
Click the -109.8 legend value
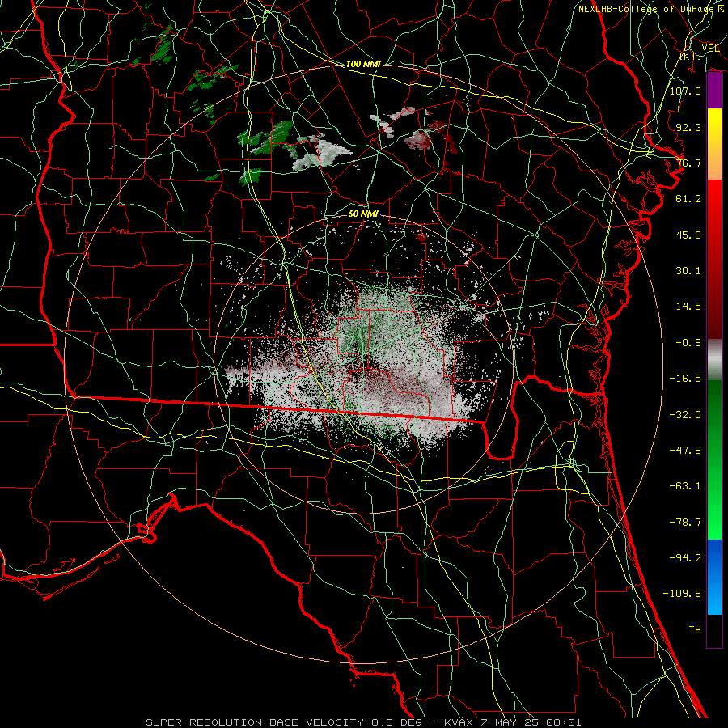pos(682,594)
